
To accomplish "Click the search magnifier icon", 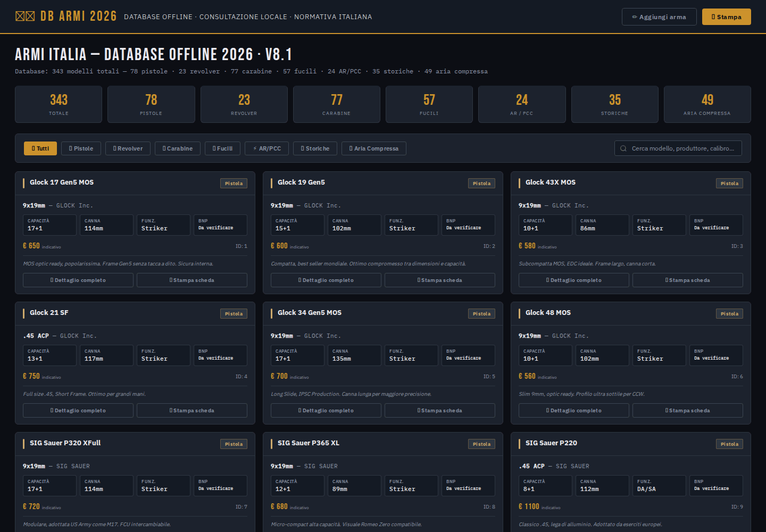I will click(x=623, y=148).
